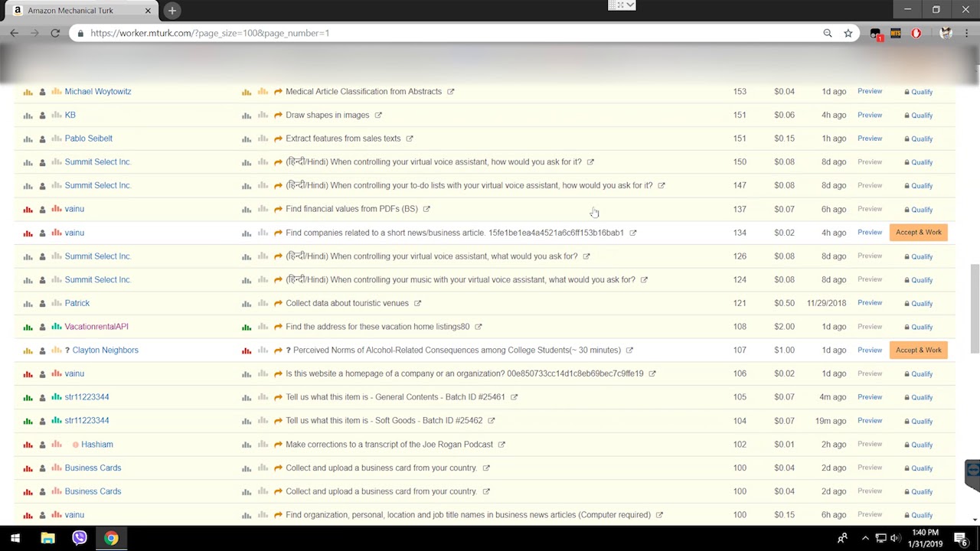Click red dot icon beside Hashiam
The height and width of the screenshot is (551, 980).
click(x=76, y=445)
